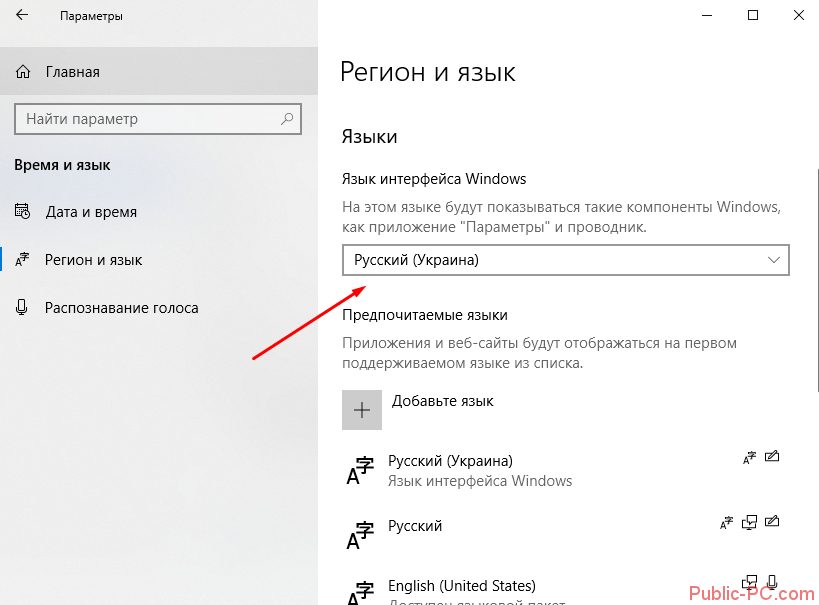Select Регион и язык in sidebar
The height and width of the screenshot is (605, 819).
(159, 260)
